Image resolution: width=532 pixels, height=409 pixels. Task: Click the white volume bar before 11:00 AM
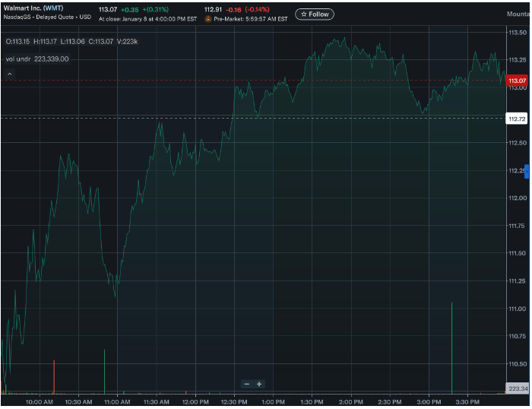[x=104, y=373]
